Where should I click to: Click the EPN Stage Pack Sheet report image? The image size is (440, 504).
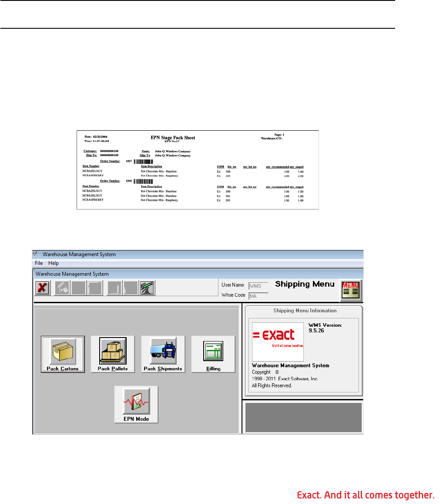pos(198,170)
